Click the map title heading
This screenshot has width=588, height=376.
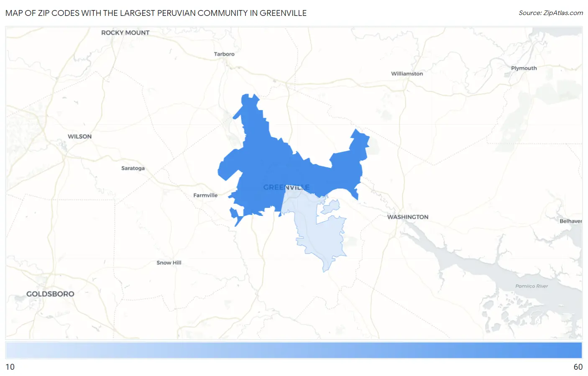tap(156, 13)
